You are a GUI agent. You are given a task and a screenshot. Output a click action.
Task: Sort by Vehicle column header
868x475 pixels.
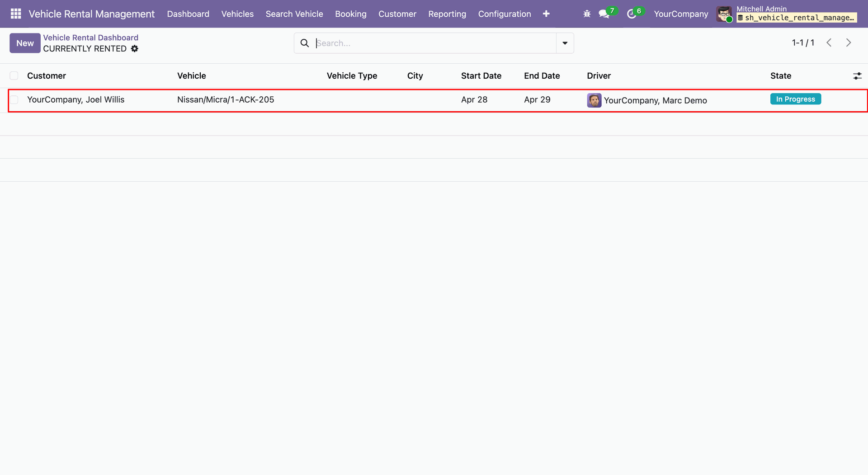tap(192, 76)
